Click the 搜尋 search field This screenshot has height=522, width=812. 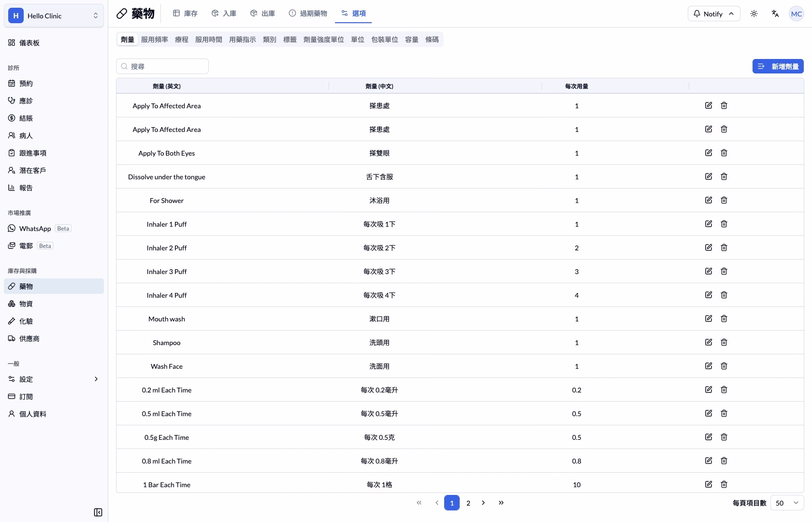pos(162,66)
